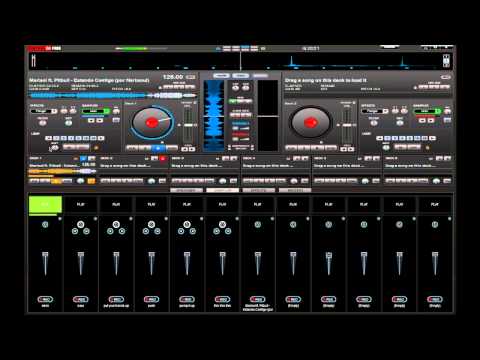The height and width of the screenshot is (360, 480).
Task: Click left deck second effect parameter knob
Action: pos(73,111)
